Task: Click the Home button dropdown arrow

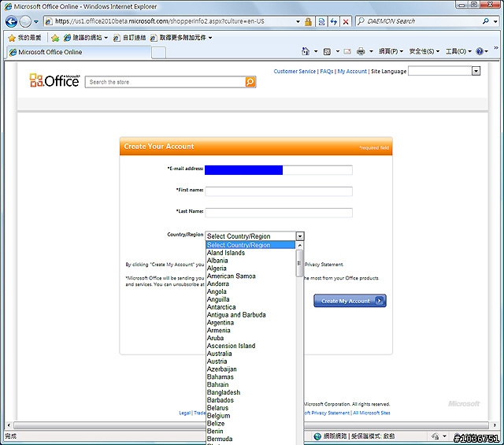Action: [316, 51]
